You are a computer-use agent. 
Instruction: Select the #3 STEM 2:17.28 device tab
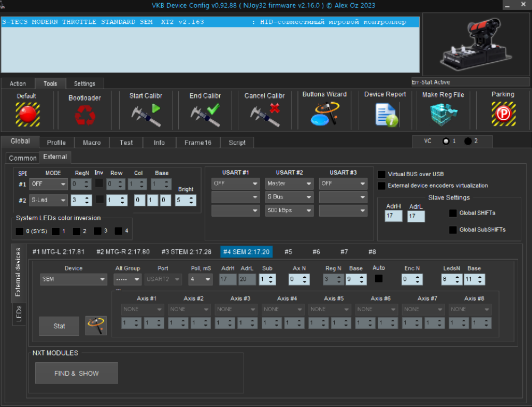click(x=186, y=252)
